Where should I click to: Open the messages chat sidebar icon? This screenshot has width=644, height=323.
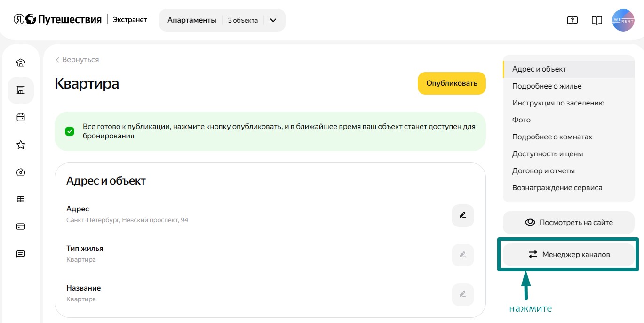click(x=21, y=254)
